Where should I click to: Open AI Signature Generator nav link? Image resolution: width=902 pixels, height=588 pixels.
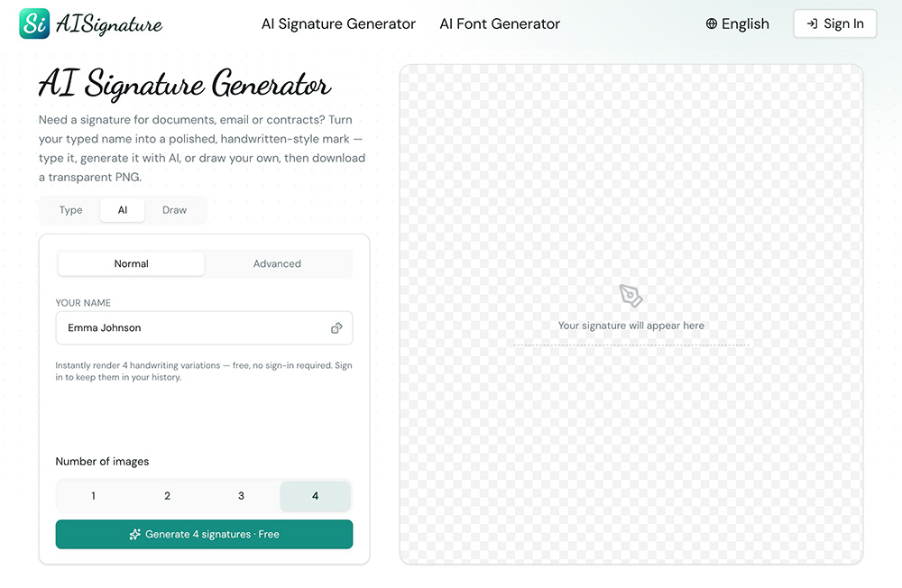(x=338, y=23)
